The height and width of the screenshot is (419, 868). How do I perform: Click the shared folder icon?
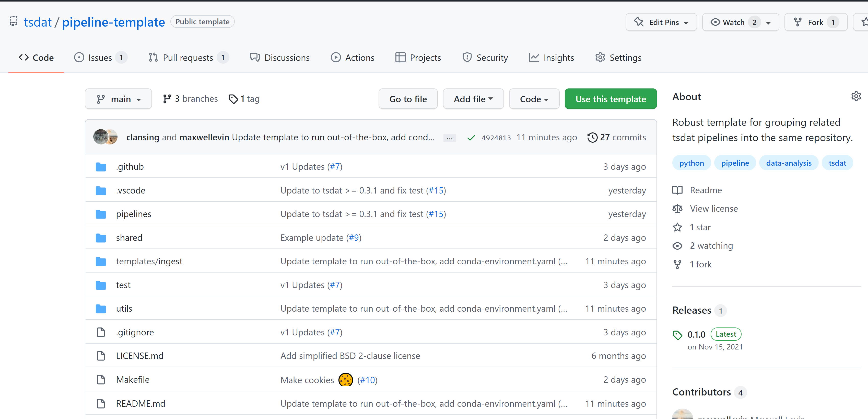tap(101, 238)
